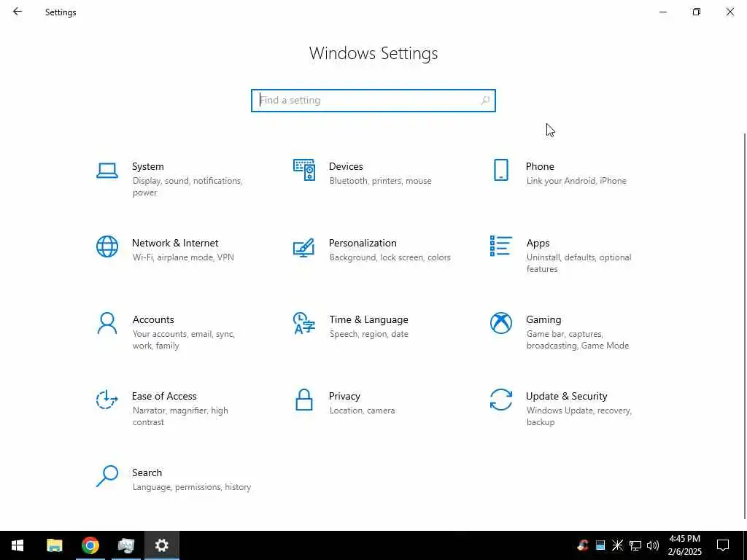Open the Time & Language icon
Image resolution: width=747 pixels, height=560 pixels.
point(304,323)
